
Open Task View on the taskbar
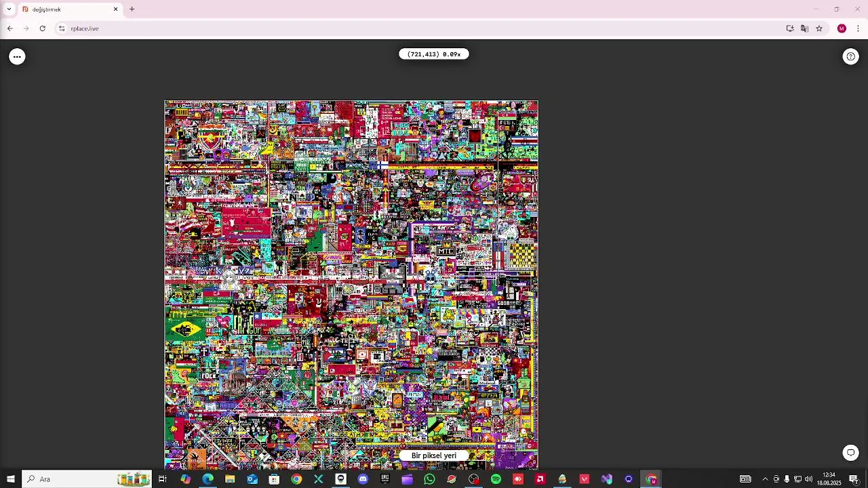163,479
